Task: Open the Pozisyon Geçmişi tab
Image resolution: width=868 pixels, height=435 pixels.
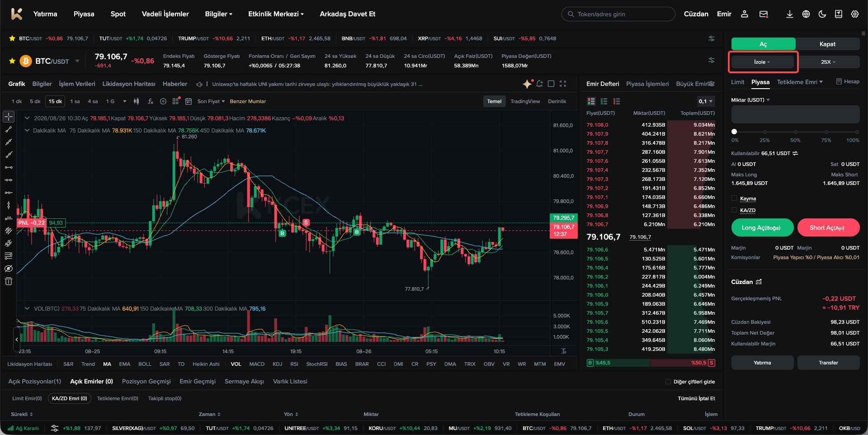Action: [146, 382]
